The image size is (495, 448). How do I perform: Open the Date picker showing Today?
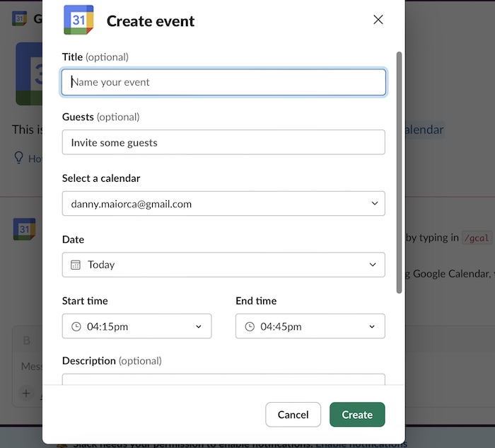tap(223, 265)
